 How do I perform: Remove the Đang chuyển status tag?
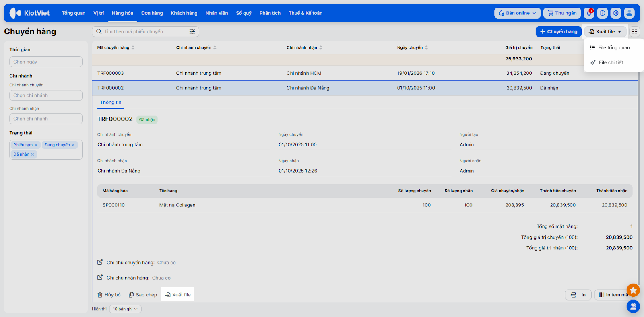coord(73,145)
